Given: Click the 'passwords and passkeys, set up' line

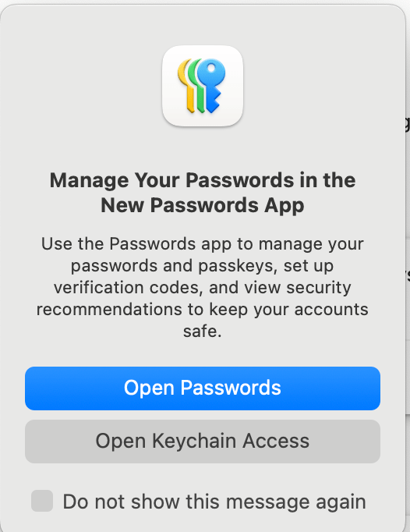Looking at the screenshot, I should [x=203, y=266].
